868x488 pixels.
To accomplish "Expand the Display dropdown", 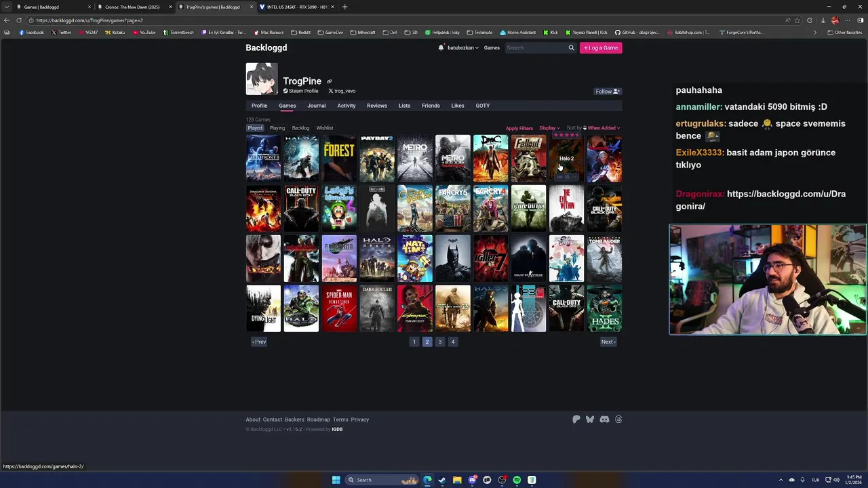I will [x=549, y=128].
